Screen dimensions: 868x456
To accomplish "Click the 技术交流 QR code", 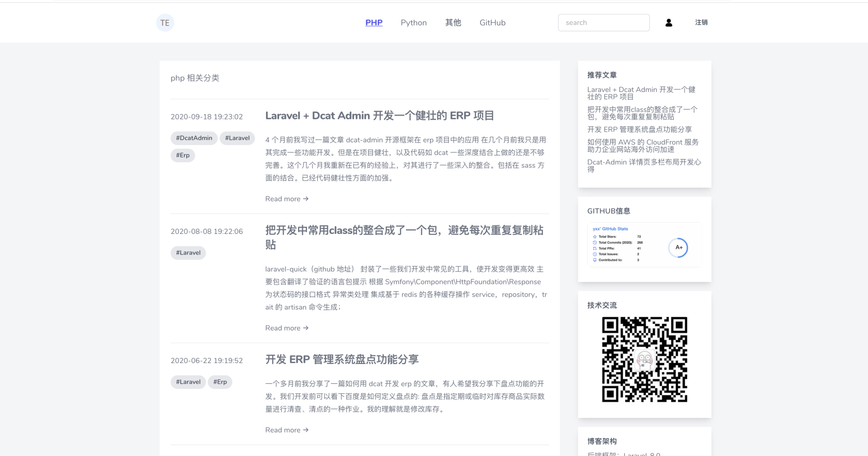I will pos(644,359).
